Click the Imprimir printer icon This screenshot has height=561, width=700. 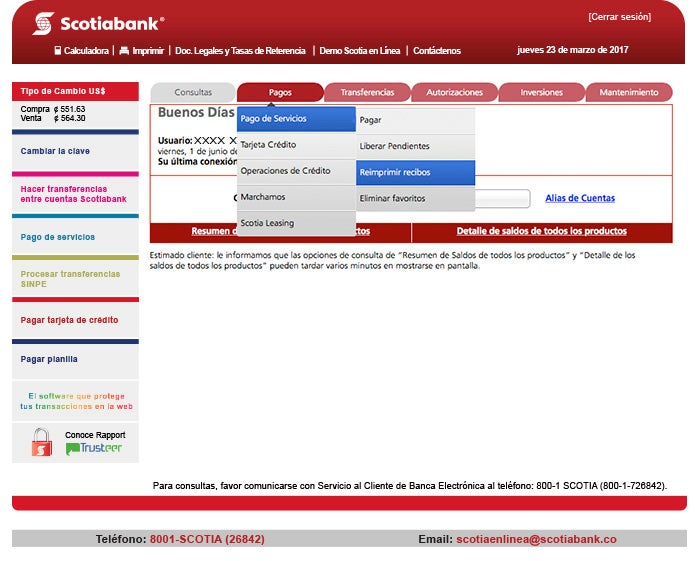pos(124,50)
